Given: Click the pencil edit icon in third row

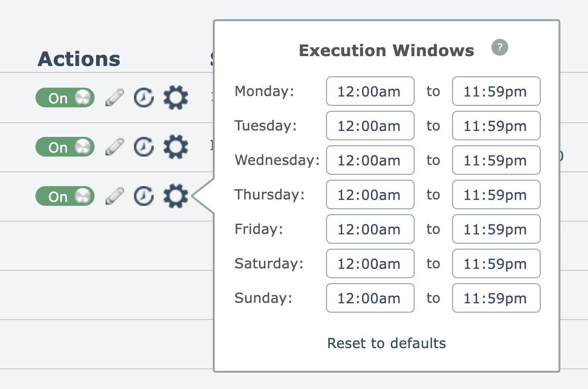Looking at the screenshot, I should pyautogui.click(x=115, y=196).
